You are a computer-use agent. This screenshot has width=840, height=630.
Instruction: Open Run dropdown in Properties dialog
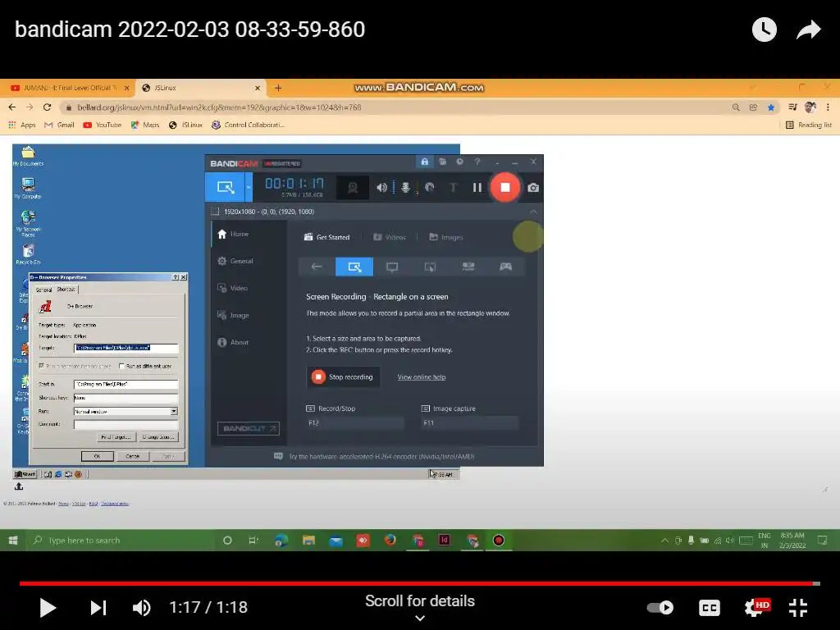174,412
